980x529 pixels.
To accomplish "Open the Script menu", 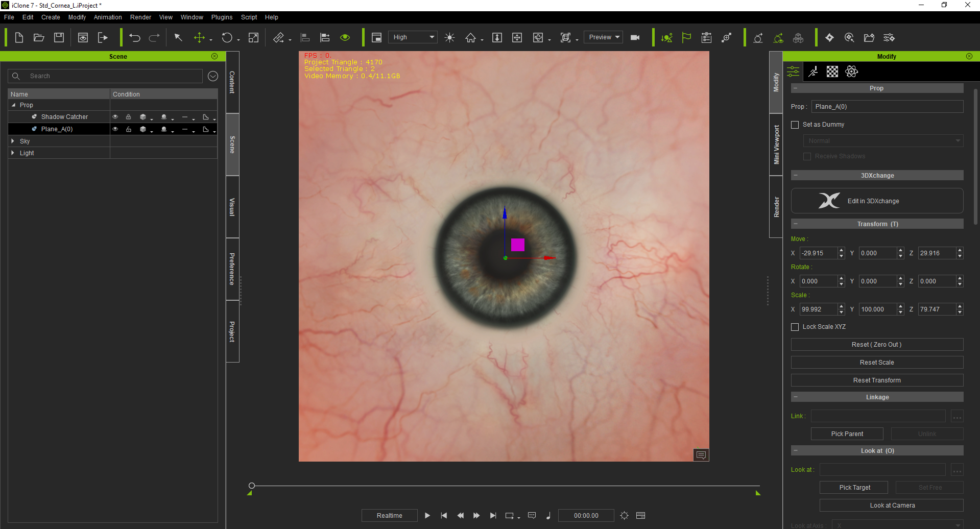I will click(x=249, y=17).
